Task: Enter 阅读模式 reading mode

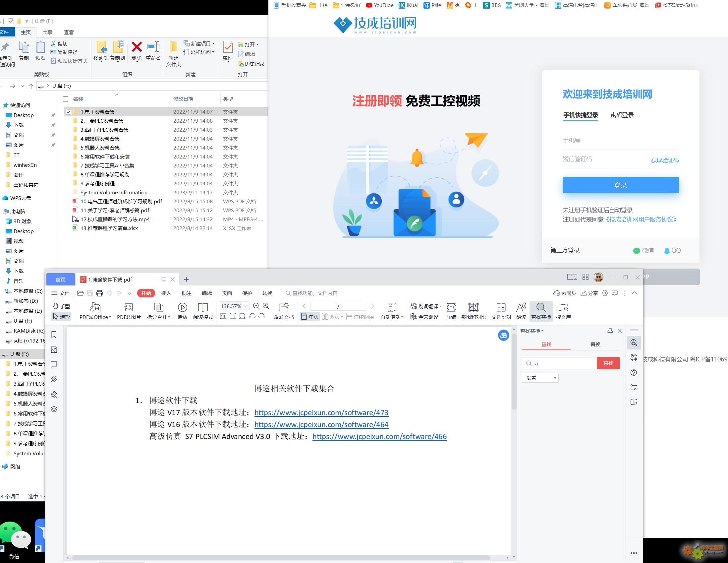Action: point(203,307)
